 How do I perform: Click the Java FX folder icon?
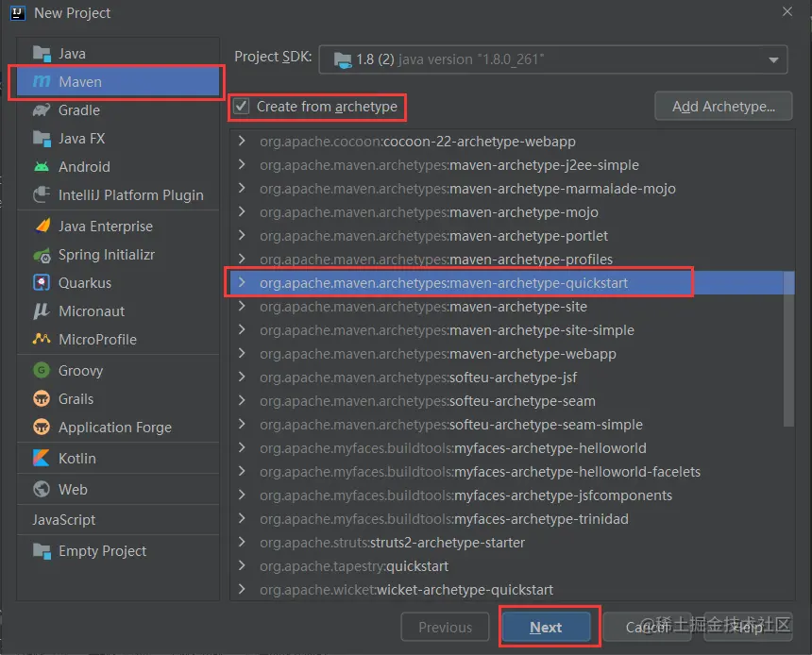(x=42, y=138)
